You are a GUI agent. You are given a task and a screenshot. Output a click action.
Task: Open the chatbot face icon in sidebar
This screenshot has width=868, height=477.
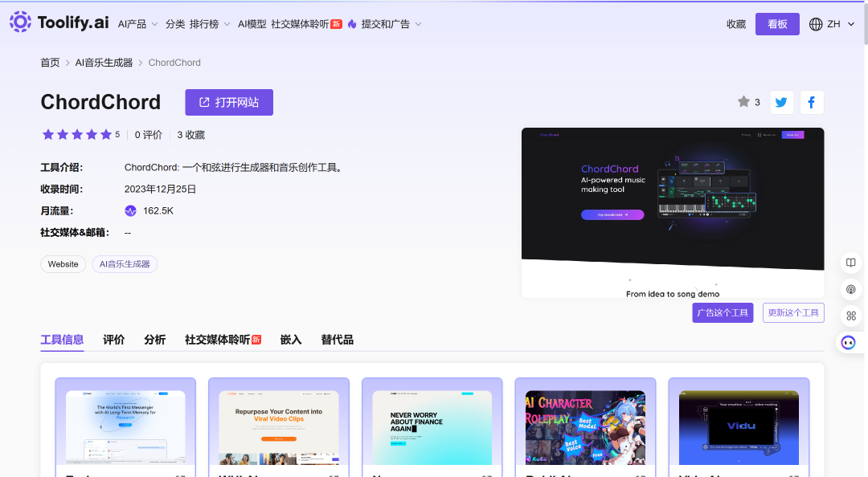click(x=848, y=343)
